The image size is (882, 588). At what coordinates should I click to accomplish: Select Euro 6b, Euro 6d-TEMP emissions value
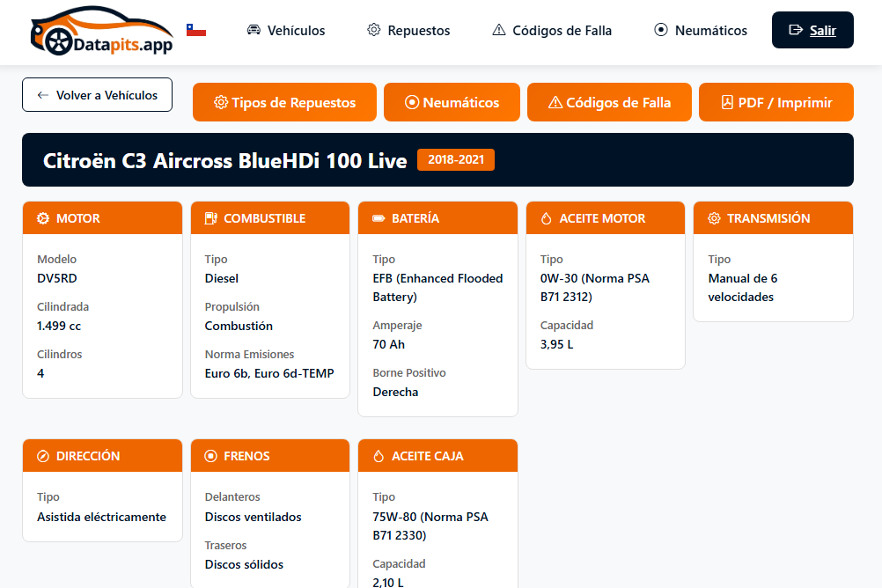pyautogui.click(x=269, y=373)
